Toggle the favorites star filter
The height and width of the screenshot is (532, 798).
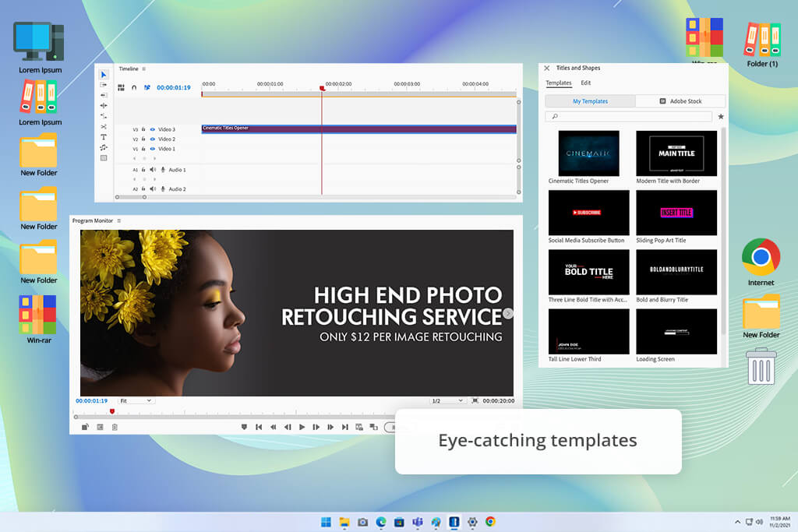[x=721, y=117]
